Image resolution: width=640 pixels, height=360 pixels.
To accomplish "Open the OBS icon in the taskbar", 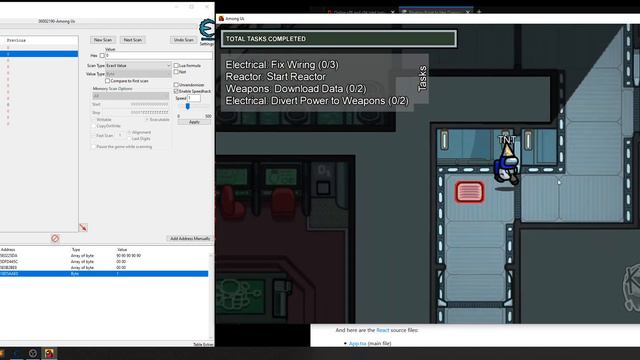I will click(33, 353).
